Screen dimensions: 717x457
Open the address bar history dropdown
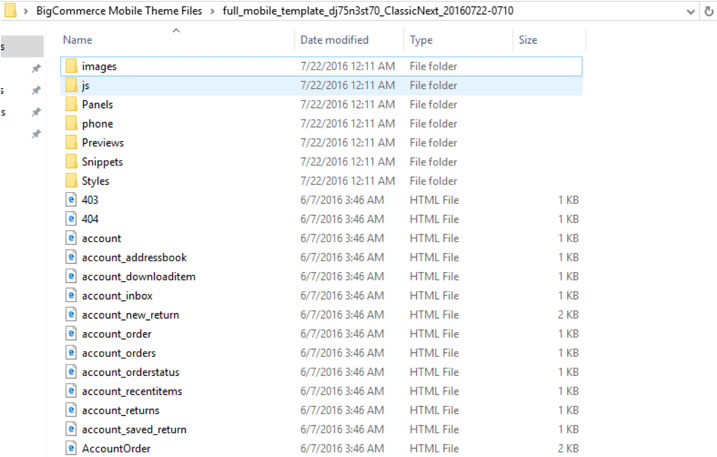tap(690, 11)
